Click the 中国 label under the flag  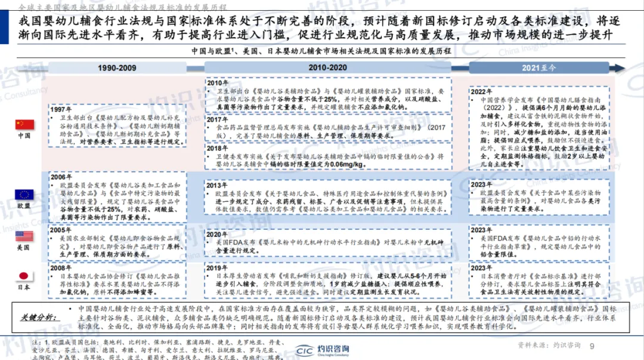click(24, 136)
